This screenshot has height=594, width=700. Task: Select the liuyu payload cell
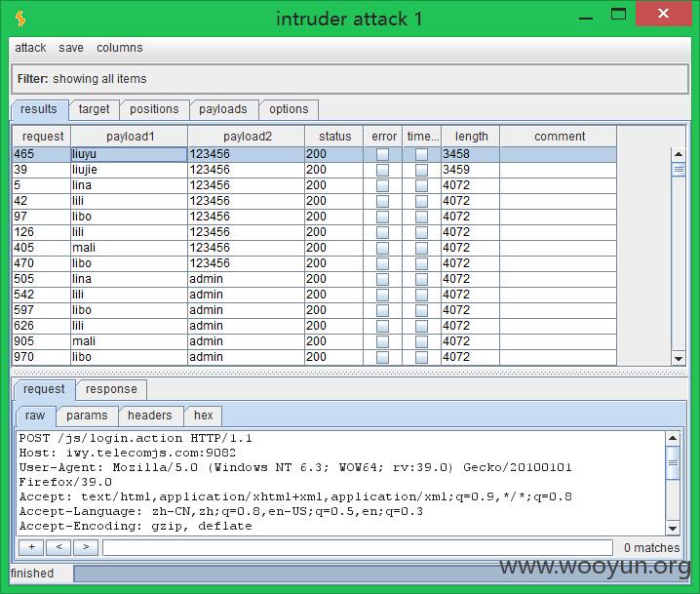[x=129, y=154]
